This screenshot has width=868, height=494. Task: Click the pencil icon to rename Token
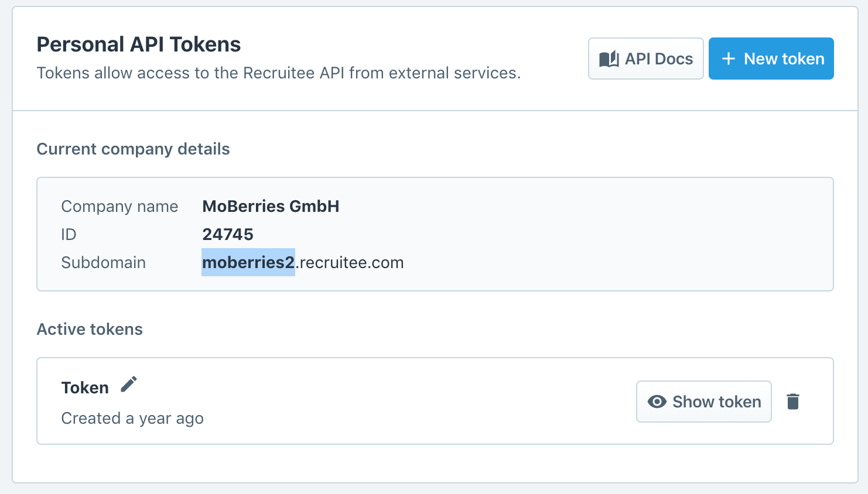[x=129, y=385]
